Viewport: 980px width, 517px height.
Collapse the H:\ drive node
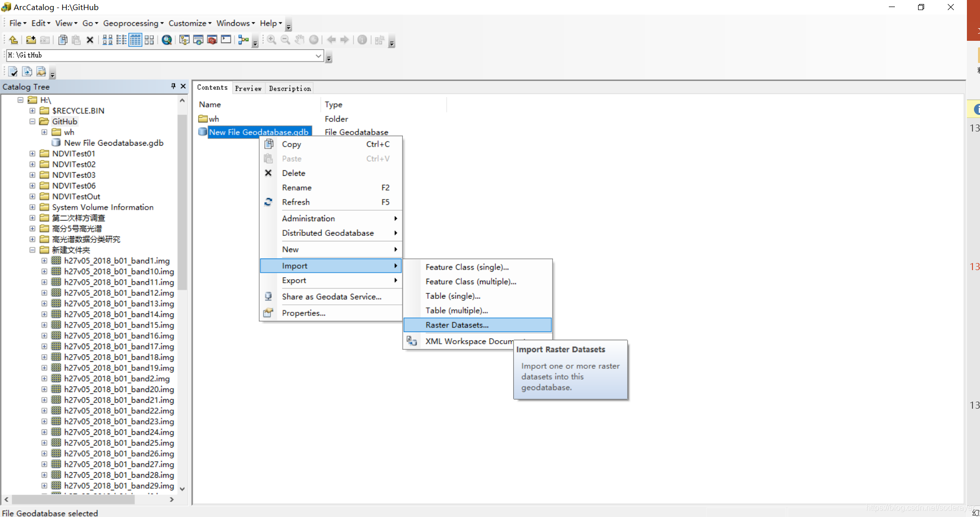click(21, 100)
